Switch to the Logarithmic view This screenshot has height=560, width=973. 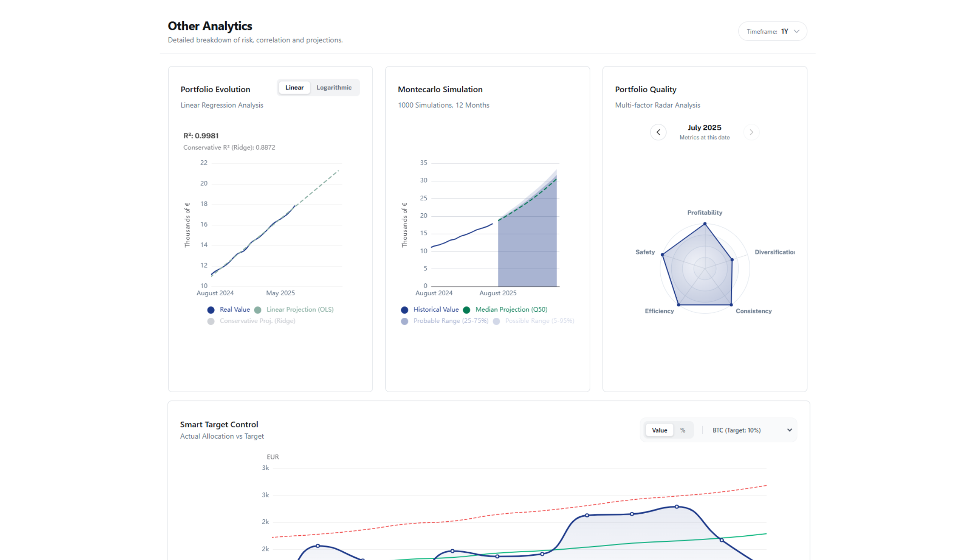(x=334, y=87)
